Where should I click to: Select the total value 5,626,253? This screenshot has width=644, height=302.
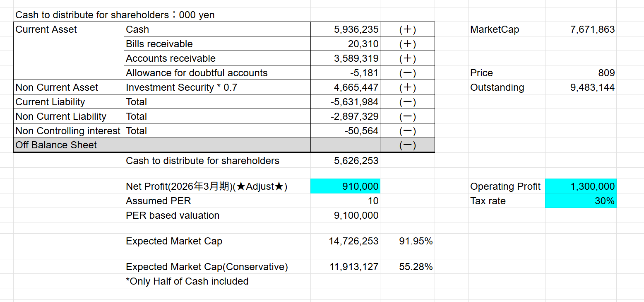click(x=345, y=161)
